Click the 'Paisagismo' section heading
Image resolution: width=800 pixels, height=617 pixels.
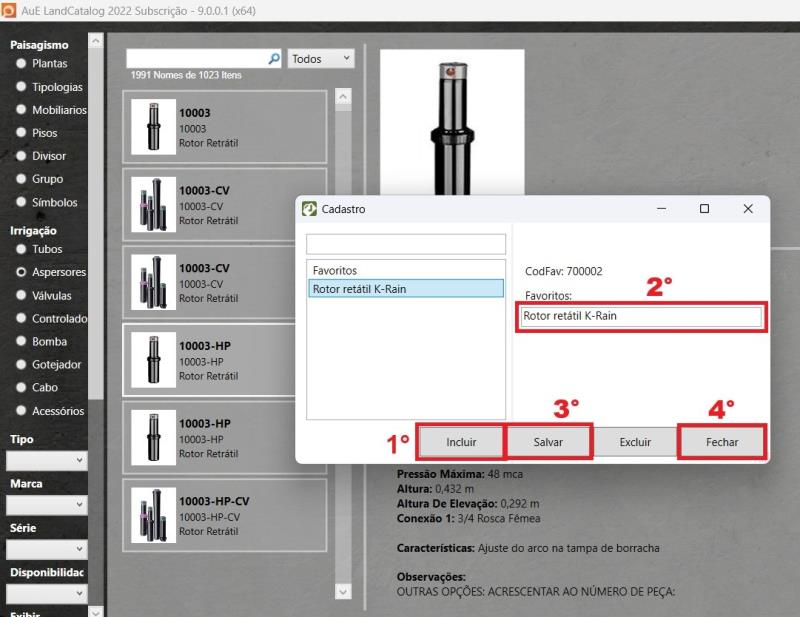coord(39,45)
